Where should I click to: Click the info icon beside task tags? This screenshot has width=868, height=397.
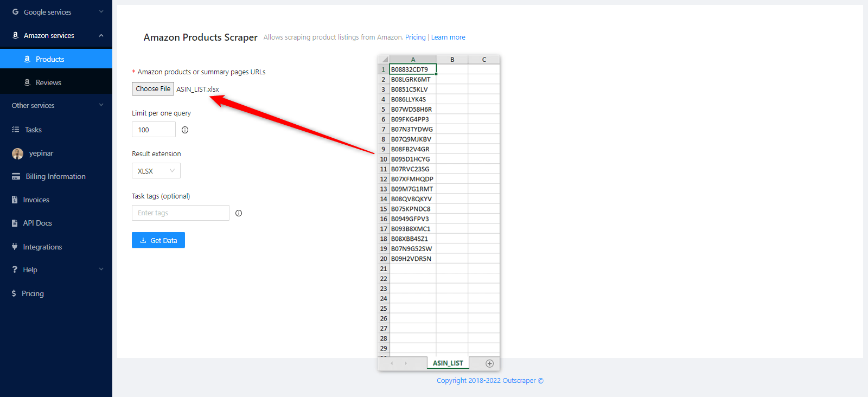[x=239, y=213]
